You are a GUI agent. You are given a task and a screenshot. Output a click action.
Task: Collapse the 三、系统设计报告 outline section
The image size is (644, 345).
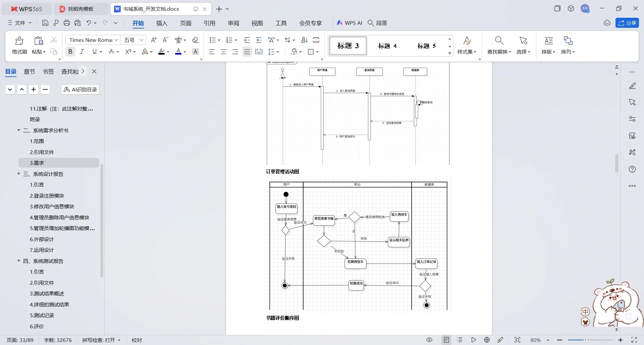19,174
